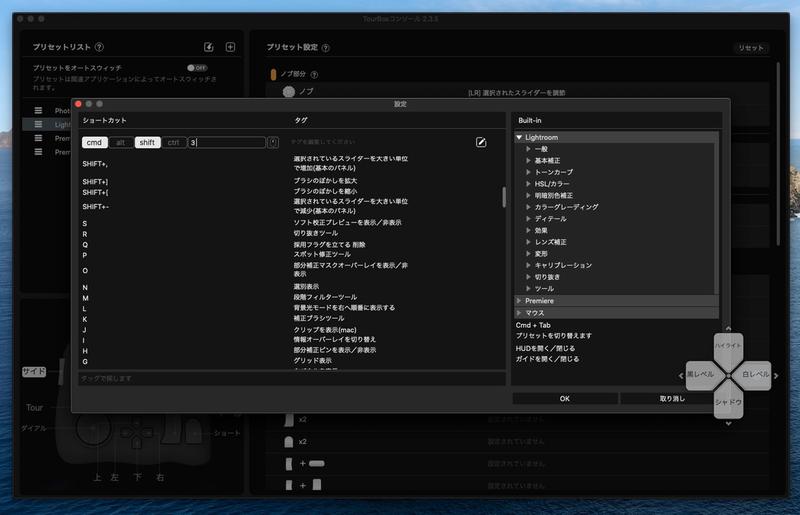Expand the Premiere tree node
800x515 pixels.
pyautogui.click(x=519, y=301)
